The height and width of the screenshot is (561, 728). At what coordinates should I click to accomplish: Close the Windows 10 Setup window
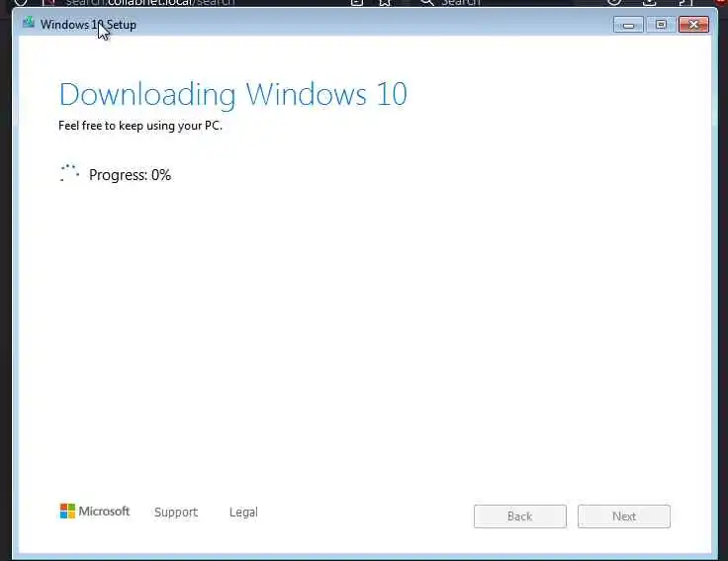tap(693, 25)
